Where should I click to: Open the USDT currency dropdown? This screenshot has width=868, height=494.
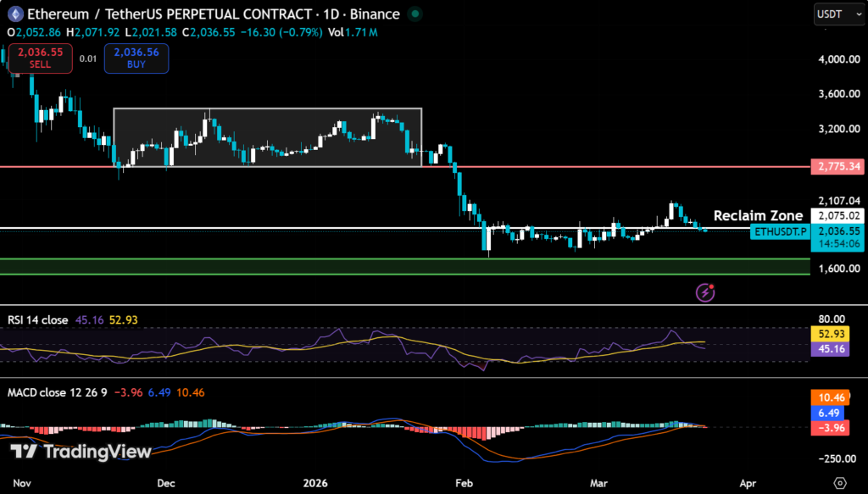pyautogui.click(x=838, y=14)
